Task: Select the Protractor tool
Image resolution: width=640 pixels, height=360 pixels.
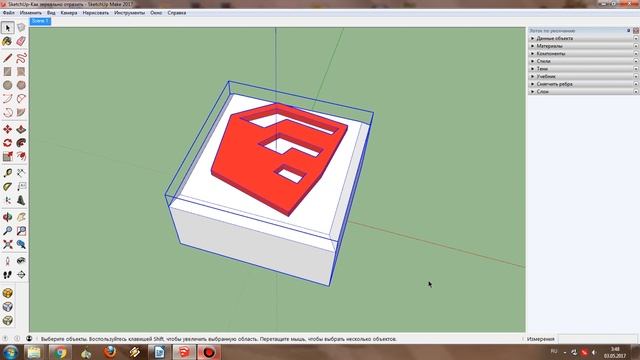Action: point(7,187)
